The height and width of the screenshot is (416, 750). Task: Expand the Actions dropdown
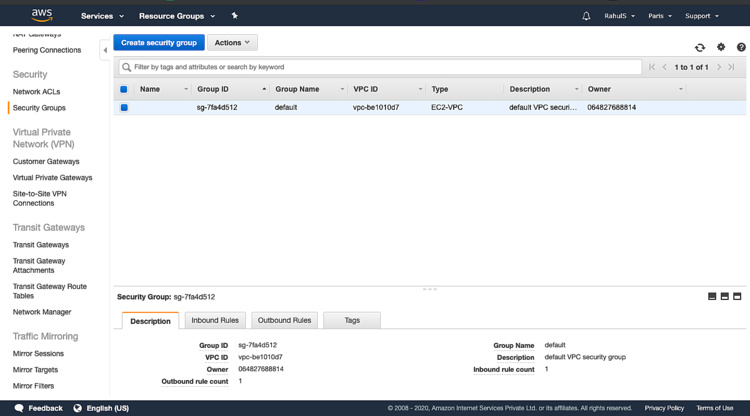(232, 43)
